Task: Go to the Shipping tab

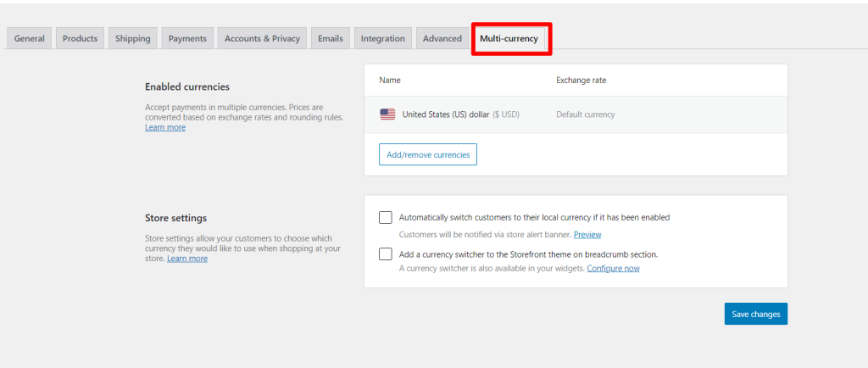Action: (133, 38)
